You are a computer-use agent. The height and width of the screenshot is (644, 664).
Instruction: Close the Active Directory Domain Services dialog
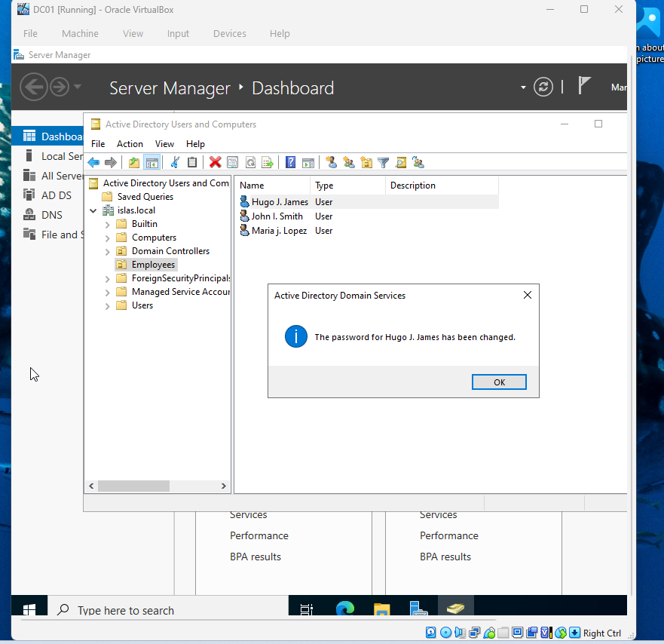[x=528, y=295]
